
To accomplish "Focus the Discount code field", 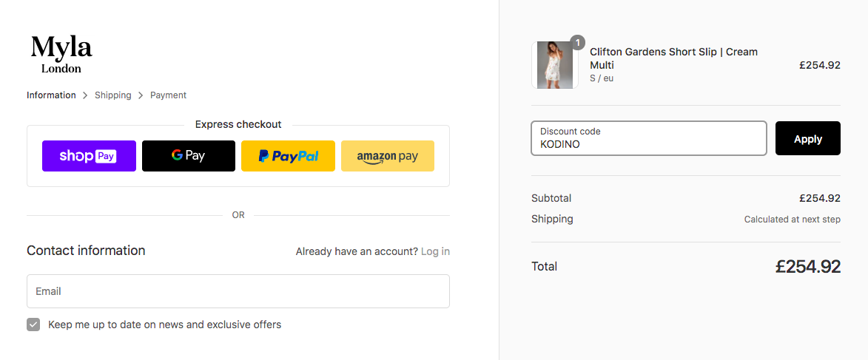I will [649, 138].
